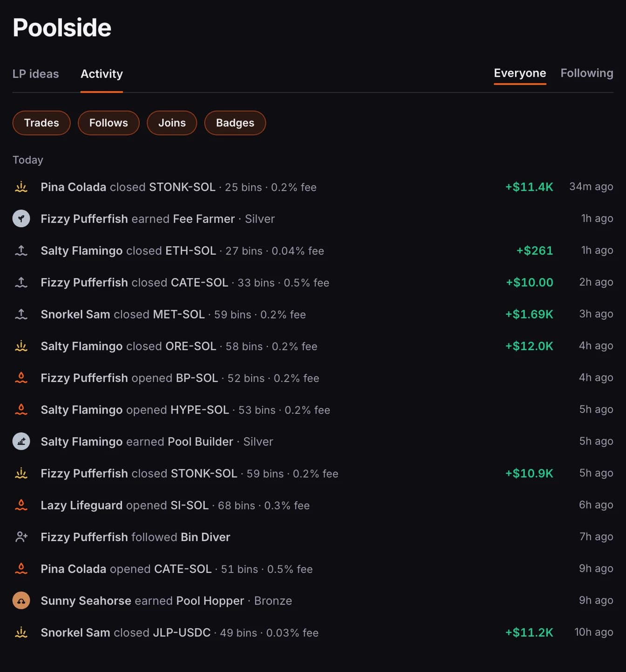Click the icon beside Fizzy Pufferfish closed CATE-SOL
The width and height of the screenshot is (626, 672).
click(x=21, y=283)
